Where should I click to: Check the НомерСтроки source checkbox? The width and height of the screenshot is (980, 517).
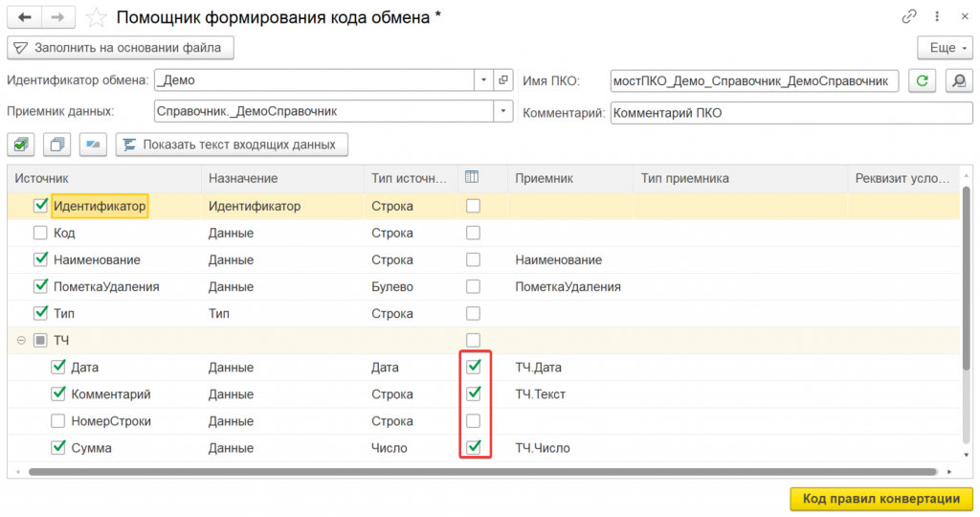58,420
